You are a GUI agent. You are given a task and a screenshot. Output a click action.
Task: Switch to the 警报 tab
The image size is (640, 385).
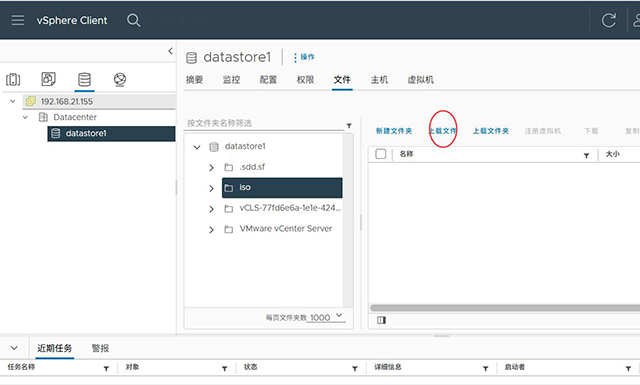pyautogui.click(x=100, y=348)
